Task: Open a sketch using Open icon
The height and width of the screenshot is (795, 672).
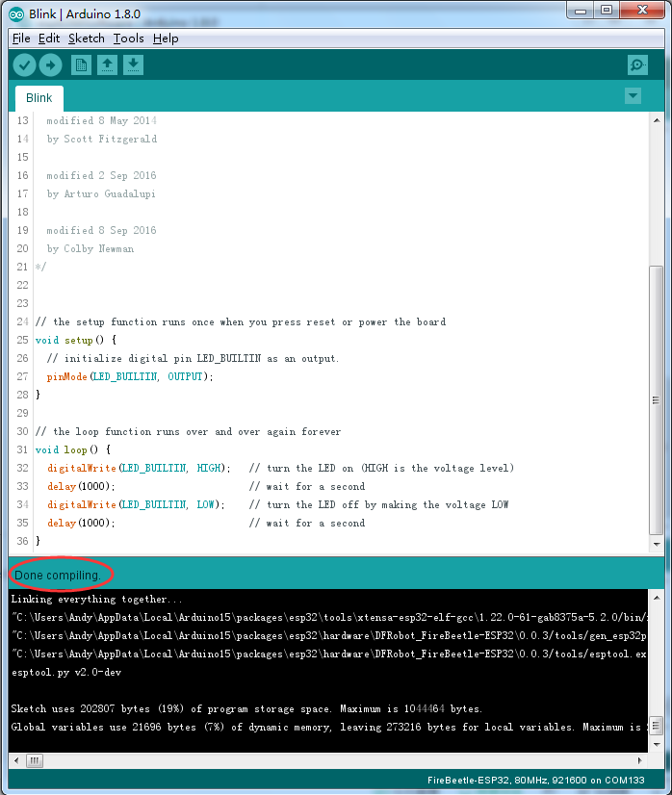Action: click(107, 64)
